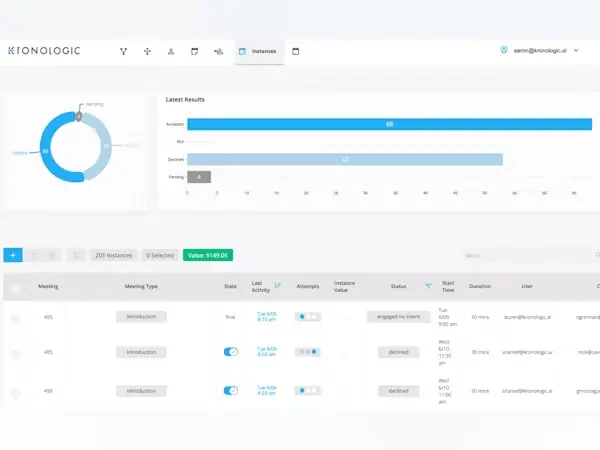
Task: Open the last activity link in row 498
Action: (266, 390)
